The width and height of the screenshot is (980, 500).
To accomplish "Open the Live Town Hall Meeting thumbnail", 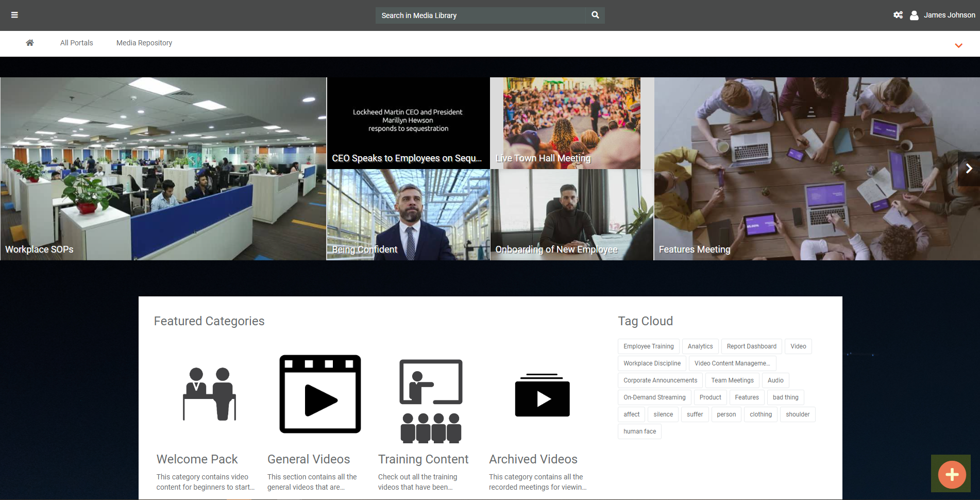I will tap(571, 123).
